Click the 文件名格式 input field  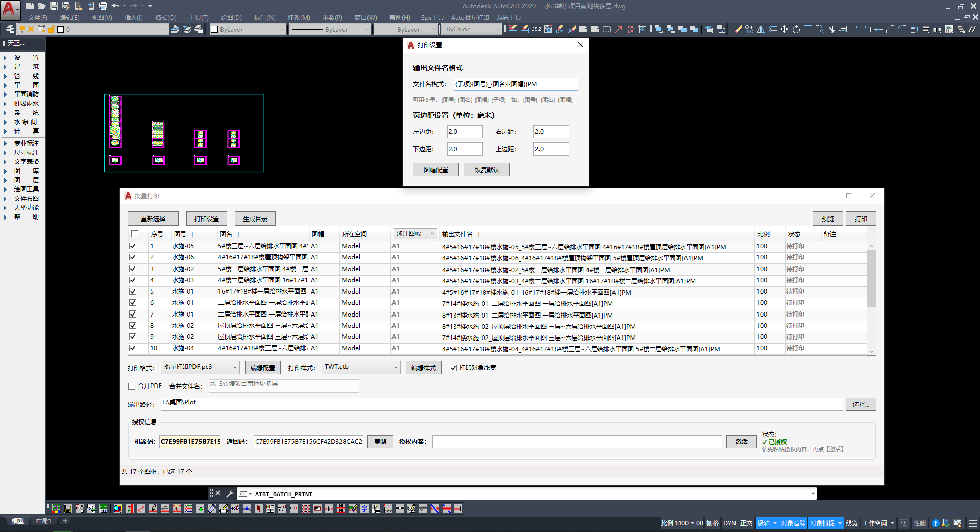516,84
